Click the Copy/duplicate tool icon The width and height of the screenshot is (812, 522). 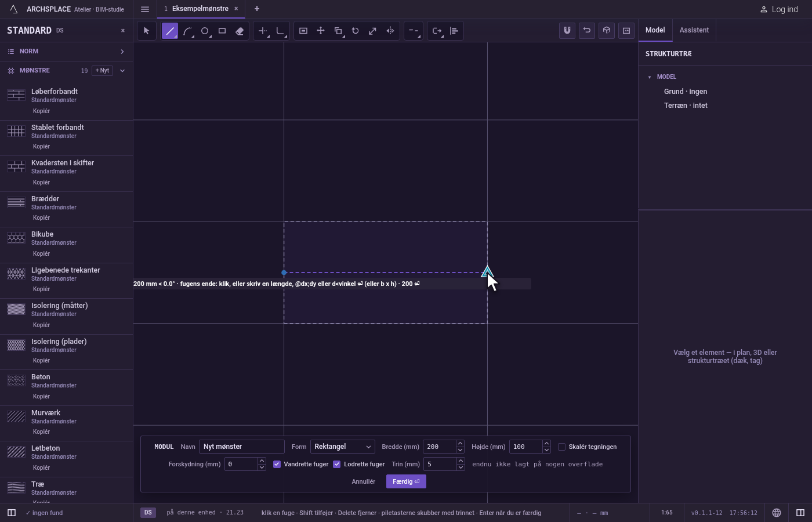[338, 31]
